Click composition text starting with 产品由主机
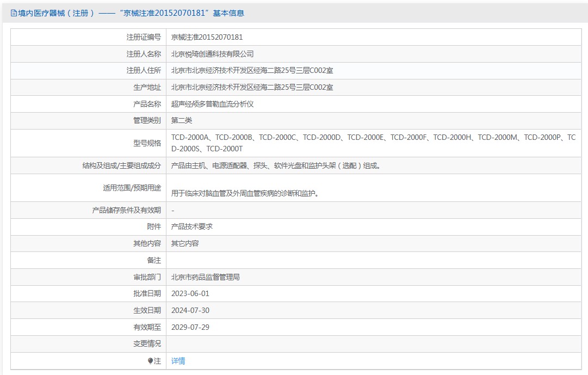This screenshot has height=375, width=588. (x=277, y=165)
